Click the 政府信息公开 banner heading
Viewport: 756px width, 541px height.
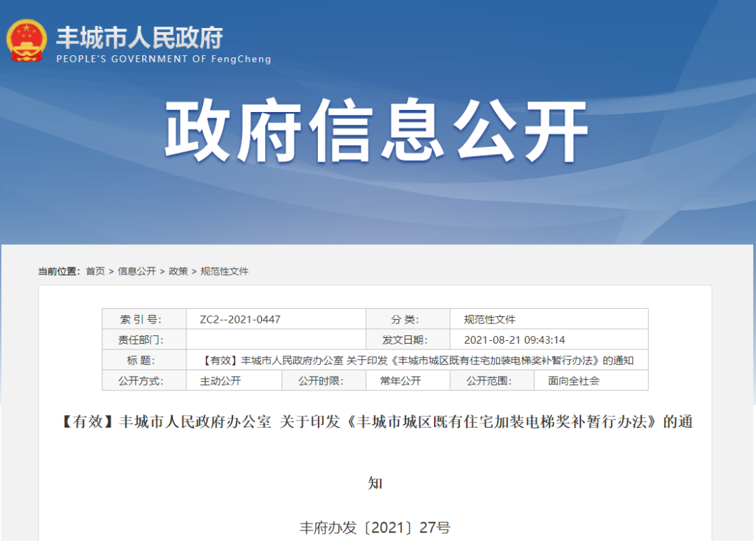point(378,134)
